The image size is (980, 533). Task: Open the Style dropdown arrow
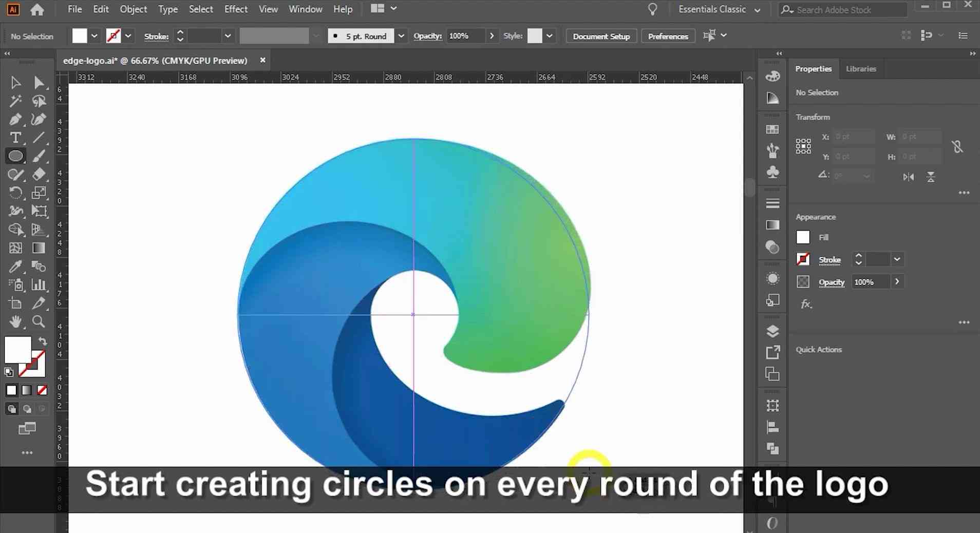pyautogui.click(x=549, y=36)
